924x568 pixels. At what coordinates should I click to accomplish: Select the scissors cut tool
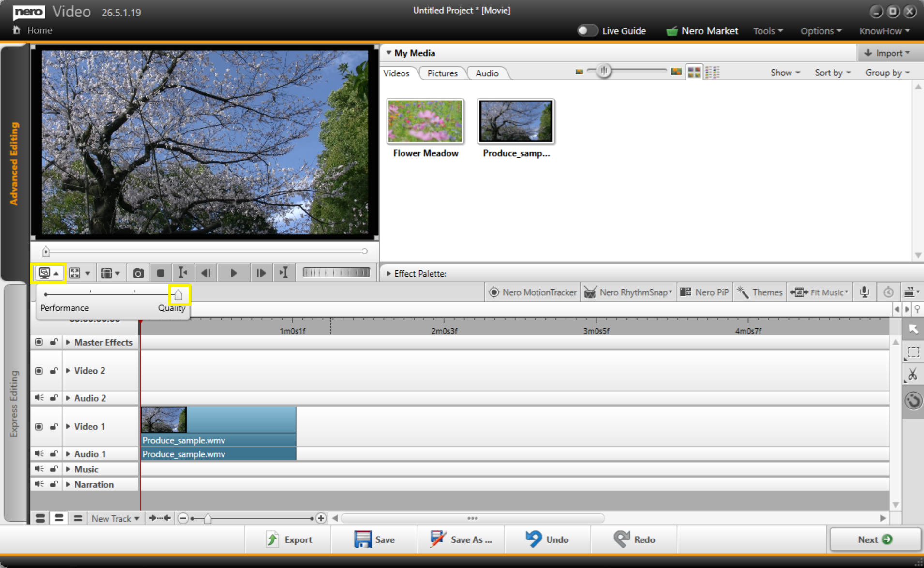[x=913, y=375]
